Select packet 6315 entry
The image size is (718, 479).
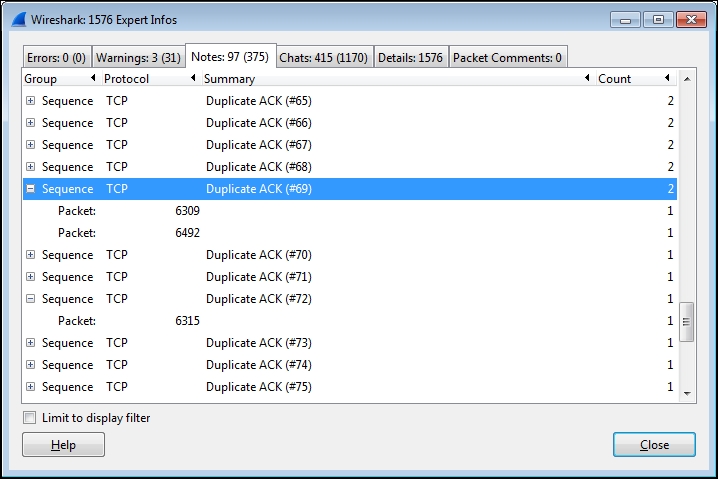click(350, 321)
